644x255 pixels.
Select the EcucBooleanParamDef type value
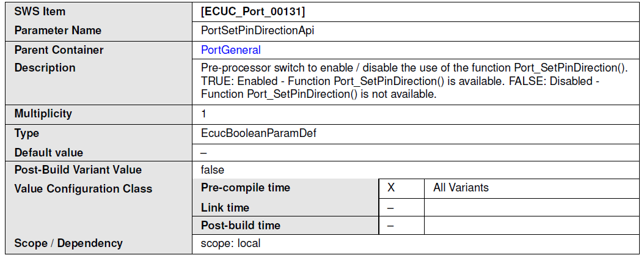(258, 133)
